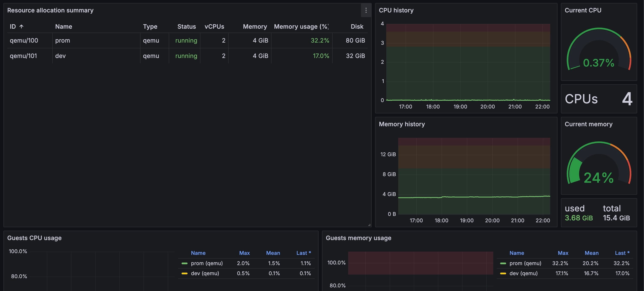Sort table by Disk column header
This screenshot has height=291, width=644.
(357, 27)
